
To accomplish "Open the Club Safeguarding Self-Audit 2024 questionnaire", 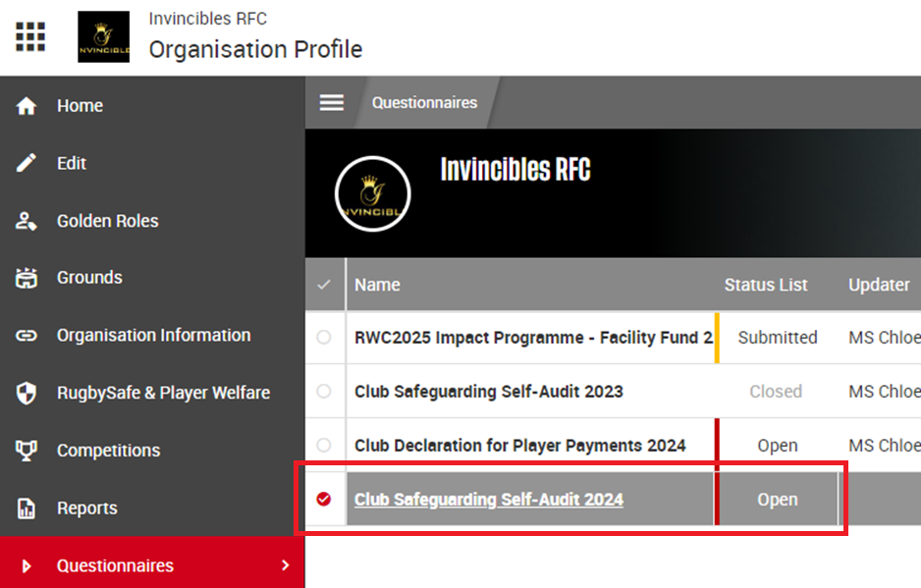I will click(x=488, y=499).
